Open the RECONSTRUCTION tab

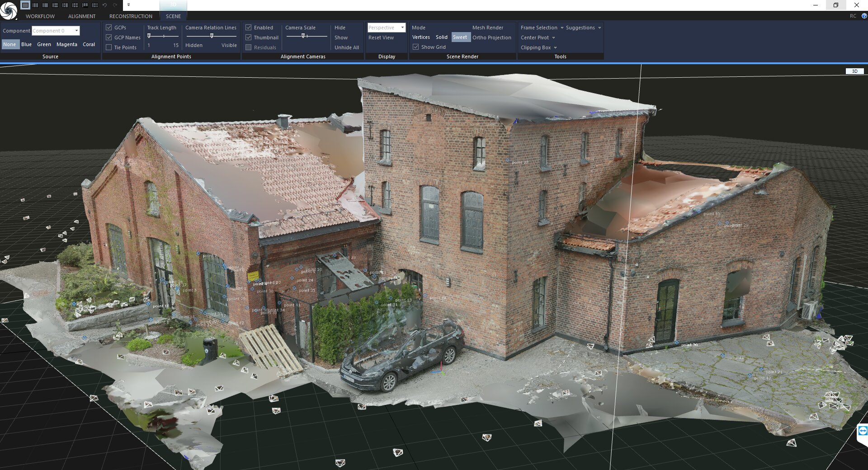pos(131,16)
